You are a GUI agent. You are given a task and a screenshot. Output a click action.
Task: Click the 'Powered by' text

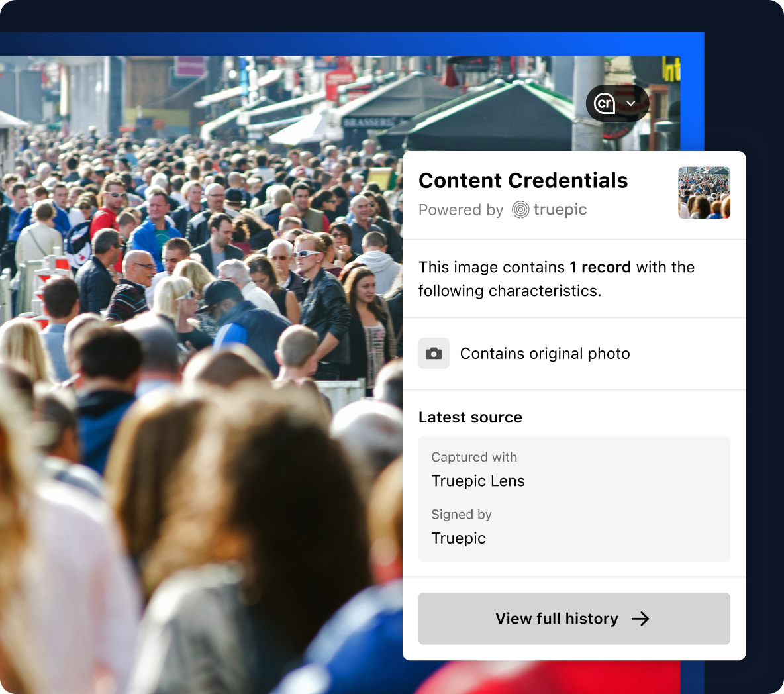[460, 210]
